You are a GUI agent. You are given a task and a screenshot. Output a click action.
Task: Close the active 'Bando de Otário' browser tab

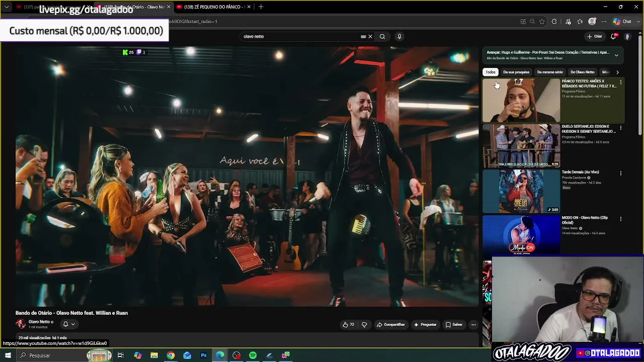(169, 7)
